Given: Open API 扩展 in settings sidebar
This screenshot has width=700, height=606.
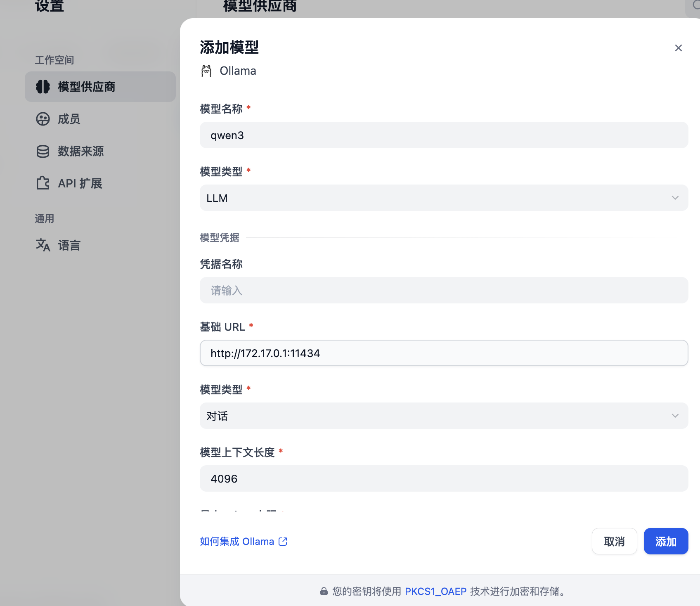Looking at the screenshot, I should coord(100,183).
